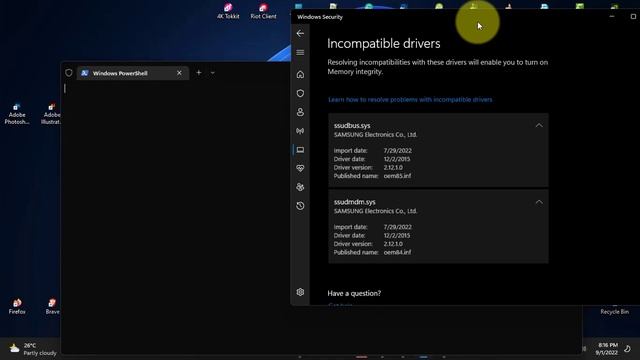640x360 pixels.
Task: Click the focus assist moon icon in taskbar
Action: click(627, 349)
